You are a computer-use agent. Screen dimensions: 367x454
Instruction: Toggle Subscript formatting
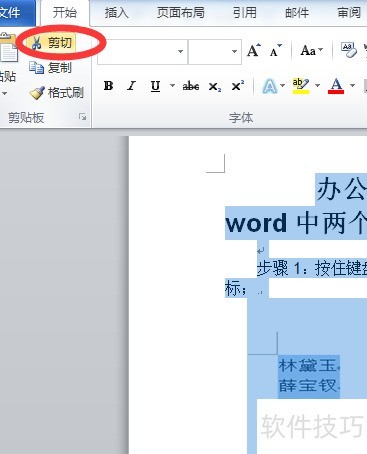(214, 87)
